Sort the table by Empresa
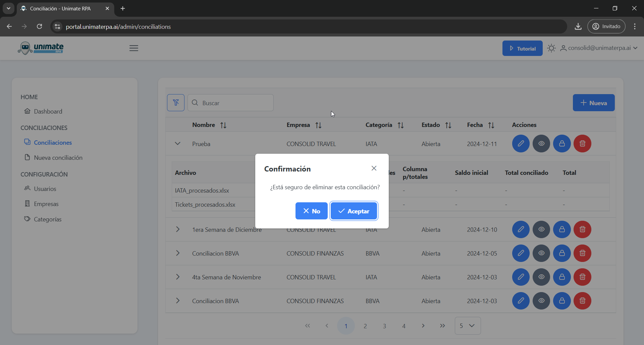644x345 pixels. (x=304, y=125)
